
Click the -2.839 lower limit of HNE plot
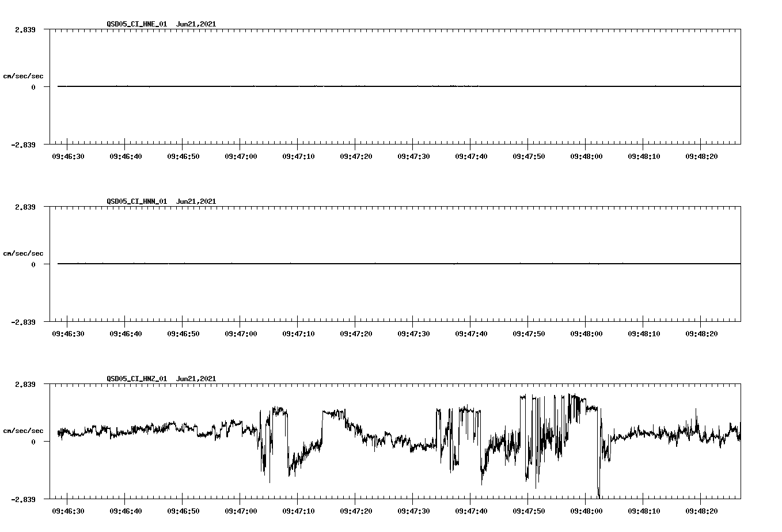pos(23,145)
